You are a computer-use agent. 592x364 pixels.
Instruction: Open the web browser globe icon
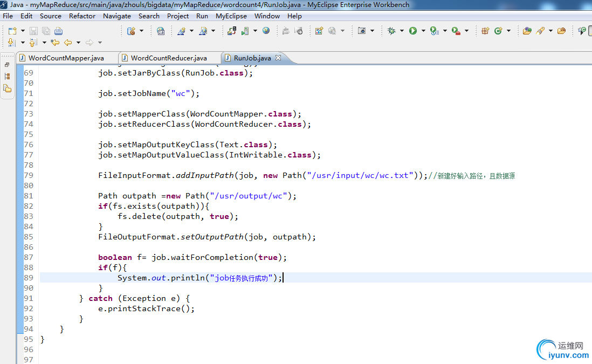(x=266, y=31)
